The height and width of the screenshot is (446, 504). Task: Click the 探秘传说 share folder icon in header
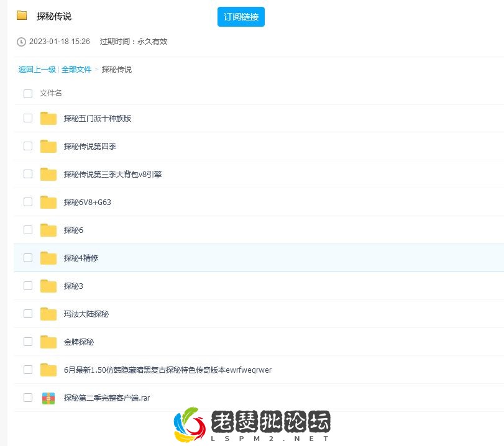[x=22, y=16]
